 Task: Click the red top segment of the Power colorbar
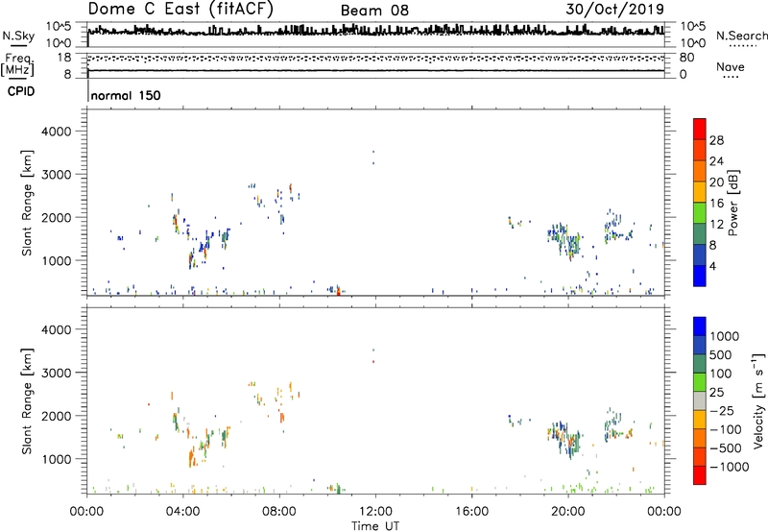click(700, 129)
